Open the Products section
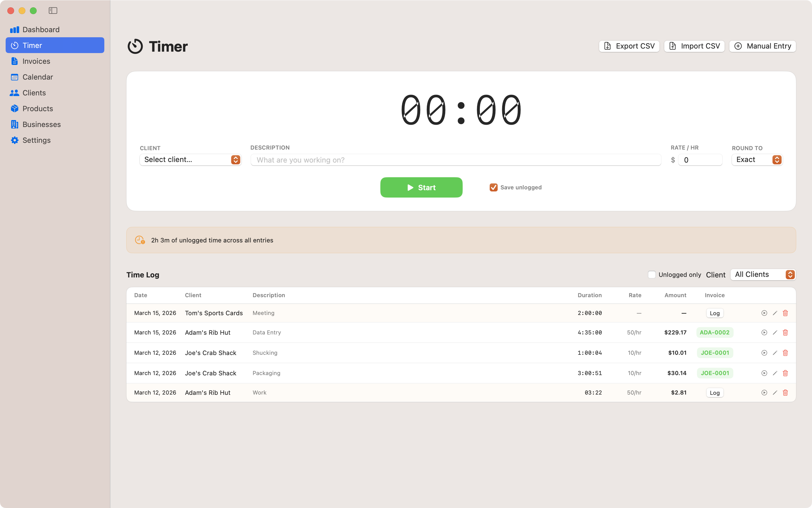Viewport: 812px width, 508px height. coord(55,109)
